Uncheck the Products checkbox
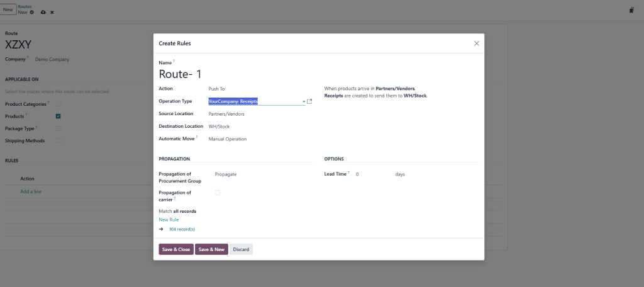The width and height of the screenshot is (644, 287). [x=58, y=116]
